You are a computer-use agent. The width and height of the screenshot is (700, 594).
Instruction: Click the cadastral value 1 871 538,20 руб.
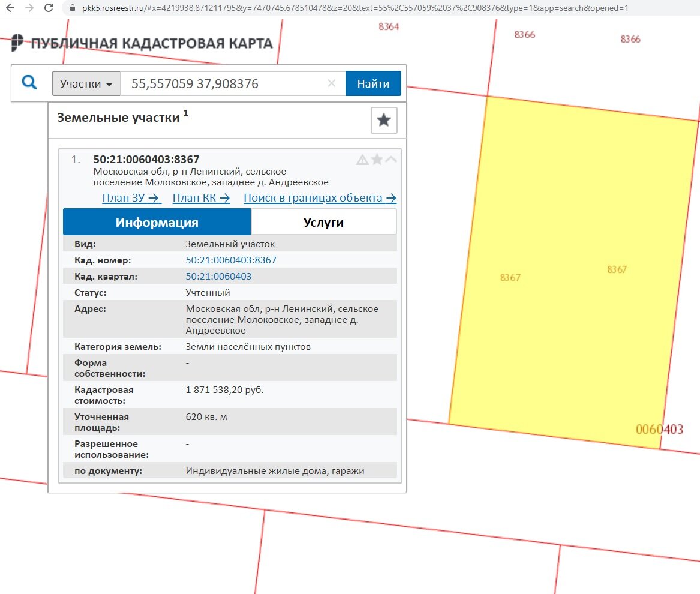click(224, 390)
